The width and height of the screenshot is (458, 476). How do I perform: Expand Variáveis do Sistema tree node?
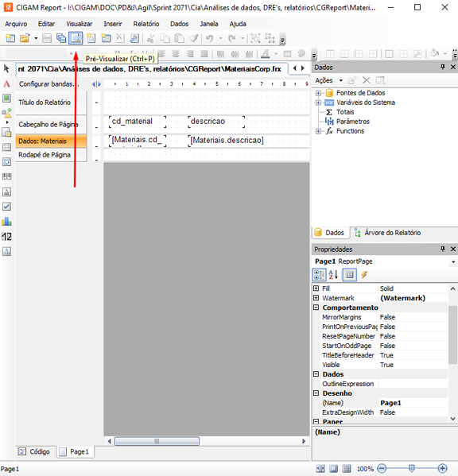point(318,103)
